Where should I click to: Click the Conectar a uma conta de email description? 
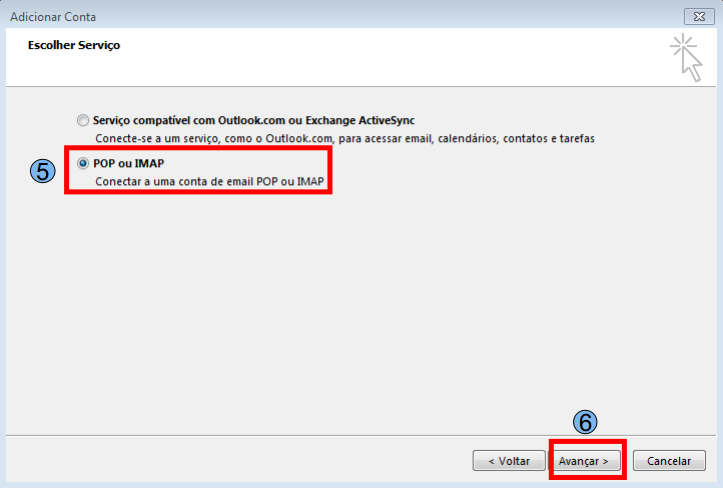pyautogui.click(x=210, y=182)
